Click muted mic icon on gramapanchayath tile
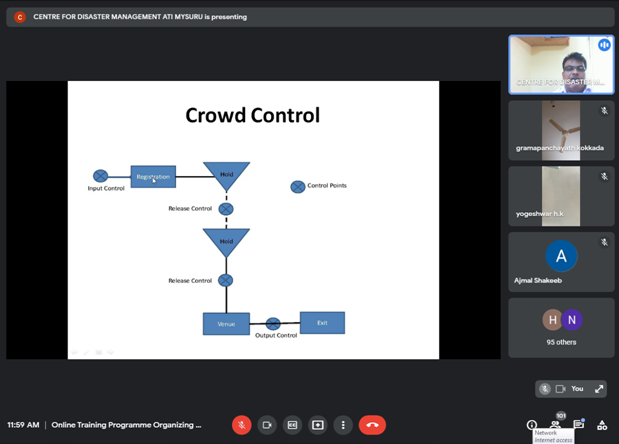Image resolution: width=619 pixels, height=444 pixels. pos(604,111)
